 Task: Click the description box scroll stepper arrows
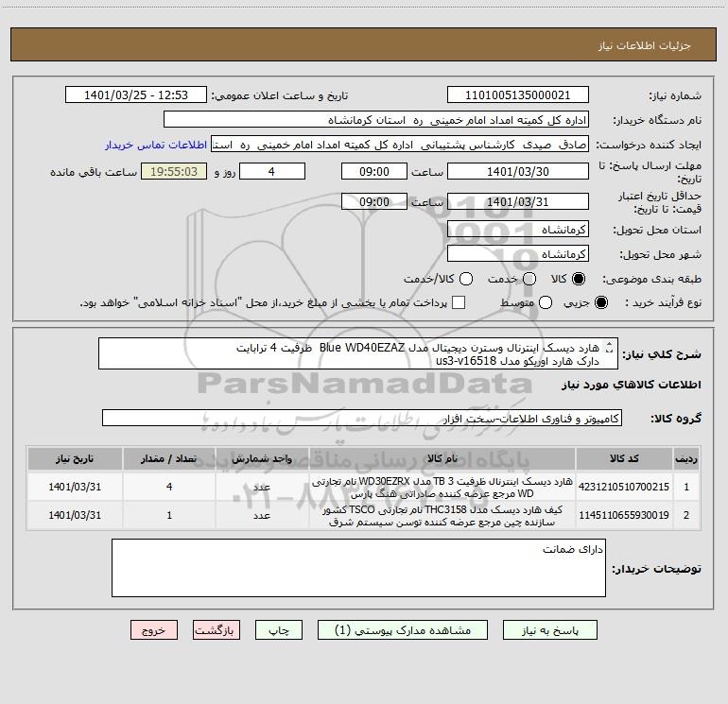coord(610,347)
